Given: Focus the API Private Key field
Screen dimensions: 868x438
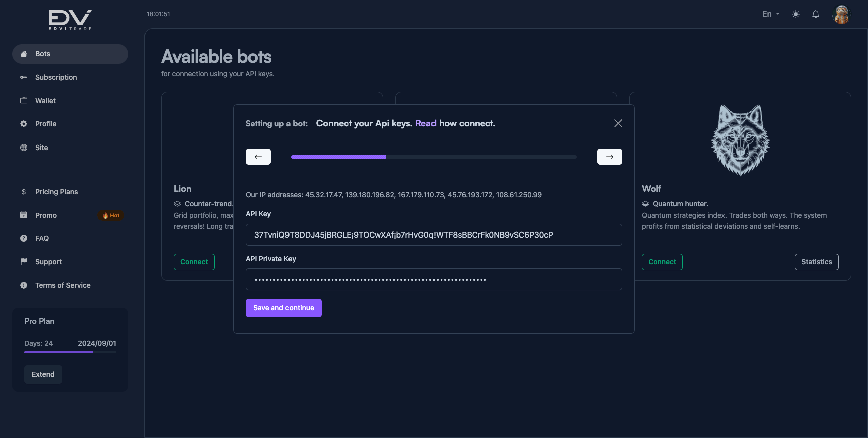Looking at the screenshot, I should [434, 279].
